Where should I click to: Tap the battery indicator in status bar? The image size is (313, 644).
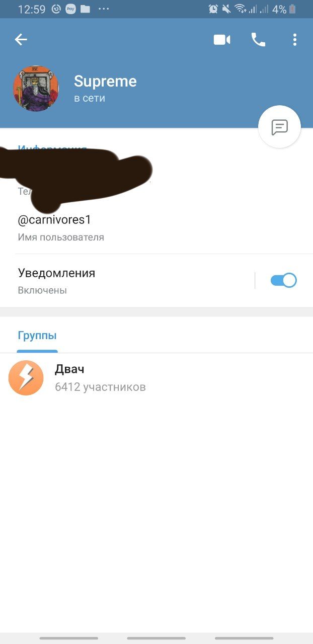(293, 9)
